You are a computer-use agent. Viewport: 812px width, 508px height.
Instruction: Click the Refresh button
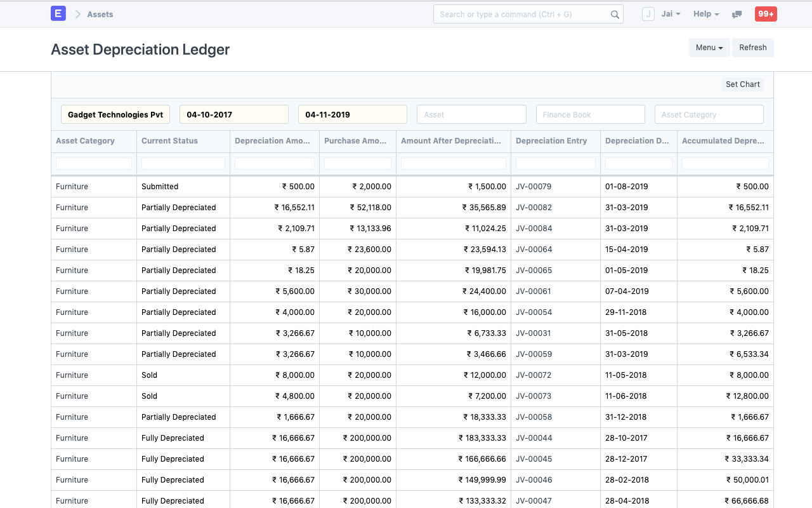coord(752,47)
